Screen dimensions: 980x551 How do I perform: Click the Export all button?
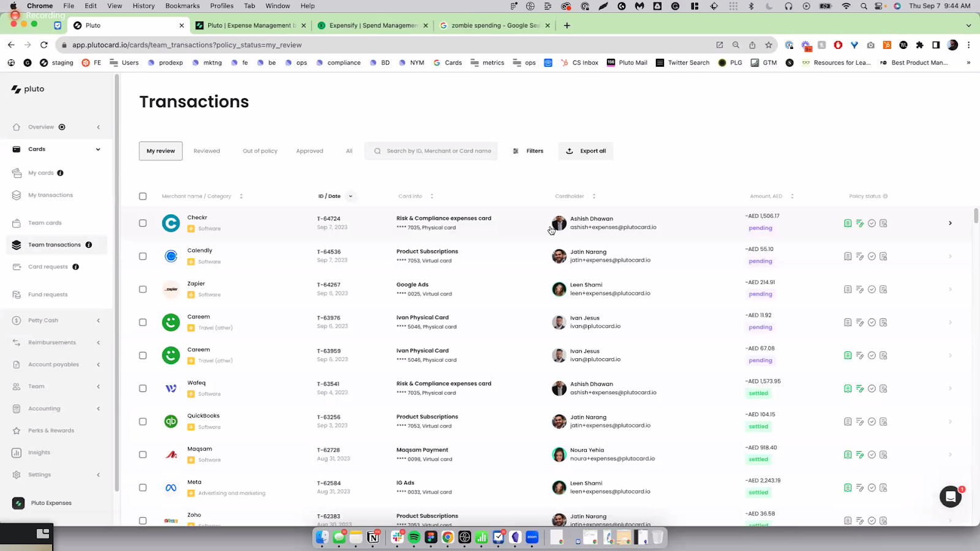[586, 151]
